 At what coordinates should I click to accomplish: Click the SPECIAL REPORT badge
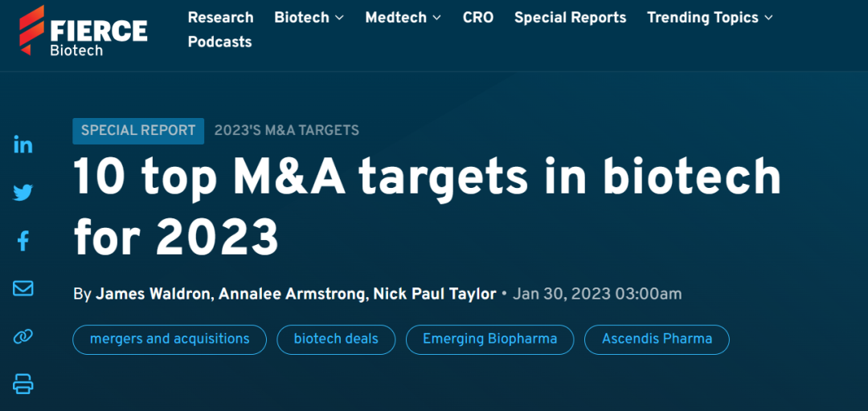coord(138,130)
